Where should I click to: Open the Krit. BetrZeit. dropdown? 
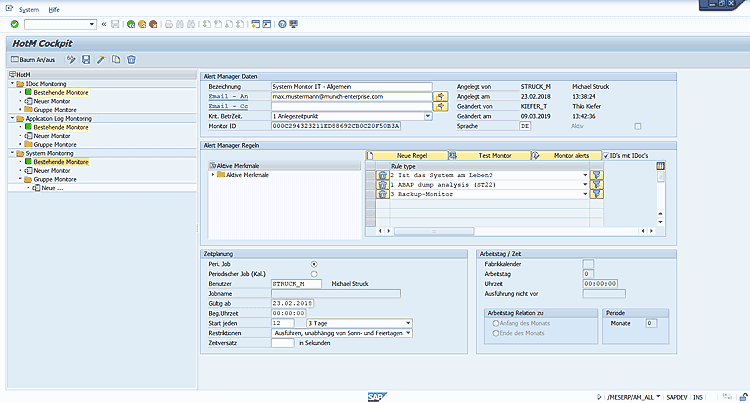(428, 116)
